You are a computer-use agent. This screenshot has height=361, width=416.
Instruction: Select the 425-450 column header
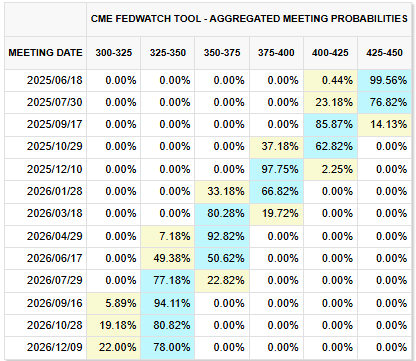click(x=385, y=53)
